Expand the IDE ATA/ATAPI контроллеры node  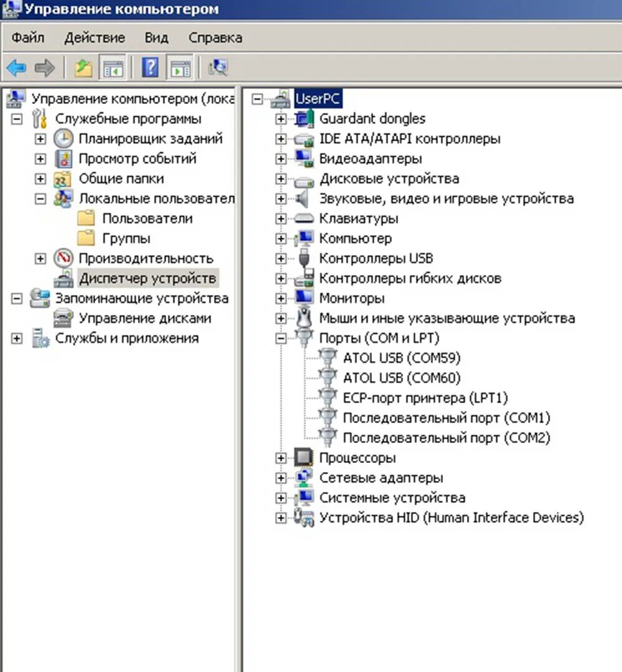click(281, 139)
